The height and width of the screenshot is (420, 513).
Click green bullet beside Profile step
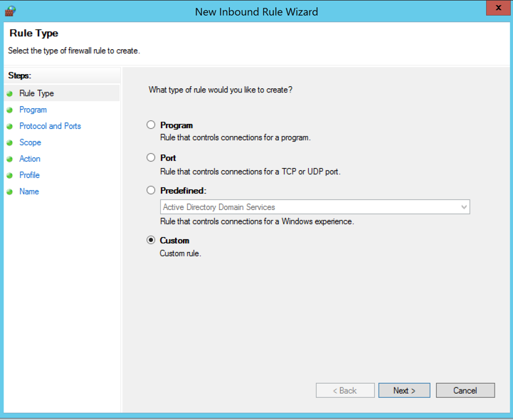pyautogui.click(x=10, y=175)
